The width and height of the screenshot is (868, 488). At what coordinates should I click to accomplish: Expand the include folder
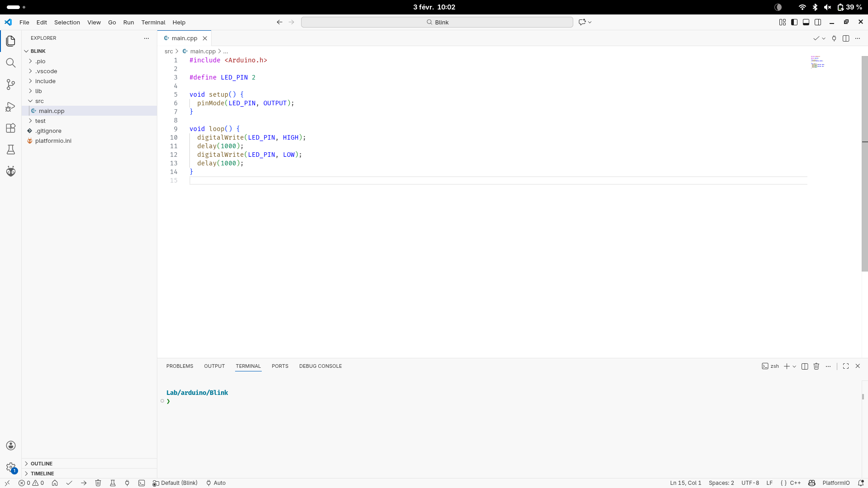click(x=45, y=81)
